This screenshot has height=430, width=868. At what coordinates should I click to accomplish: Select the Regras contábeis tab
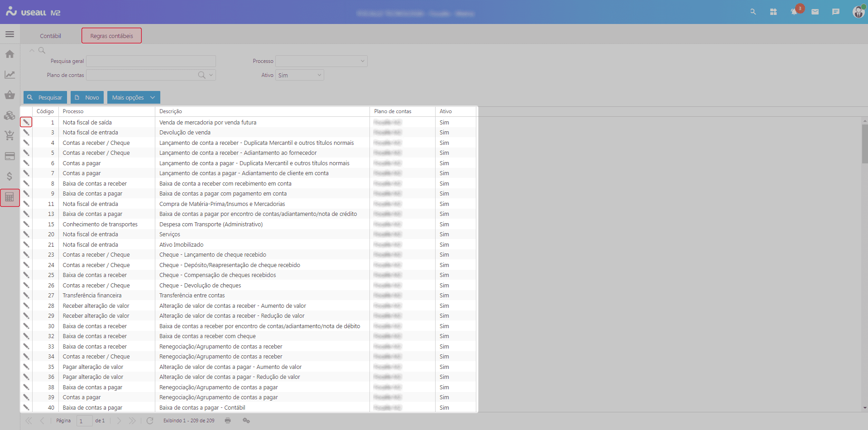click(x=111, y=36)
